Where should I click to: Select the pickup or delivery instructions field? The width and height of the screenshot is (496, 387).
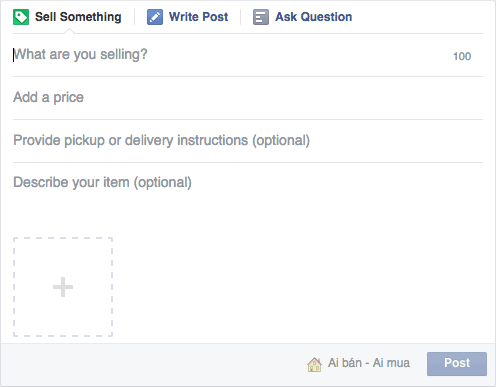coord(248,141)
